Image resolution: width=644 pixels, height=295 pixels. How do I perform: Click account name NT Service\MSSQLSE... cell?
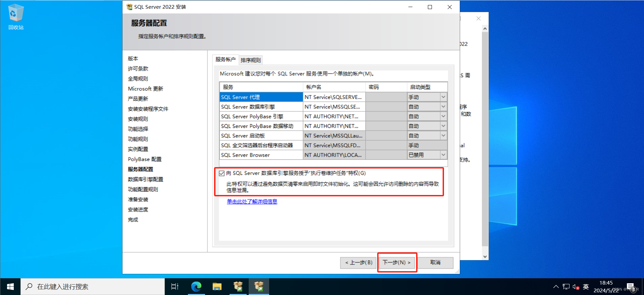(x=334, y=107)
